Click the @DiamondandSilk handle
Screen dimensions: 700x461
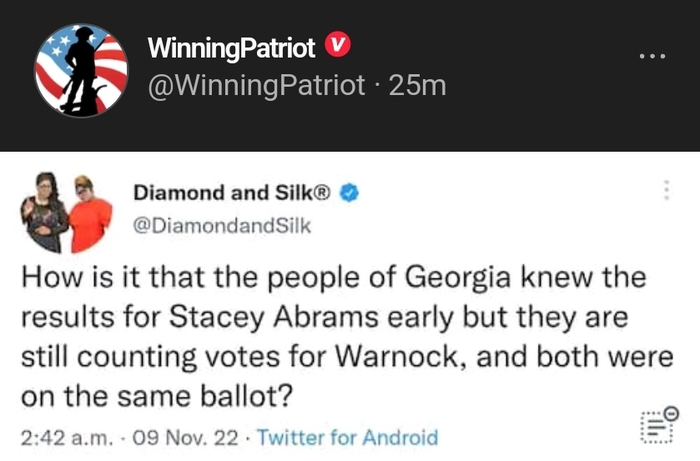click(x=222, y=226)
